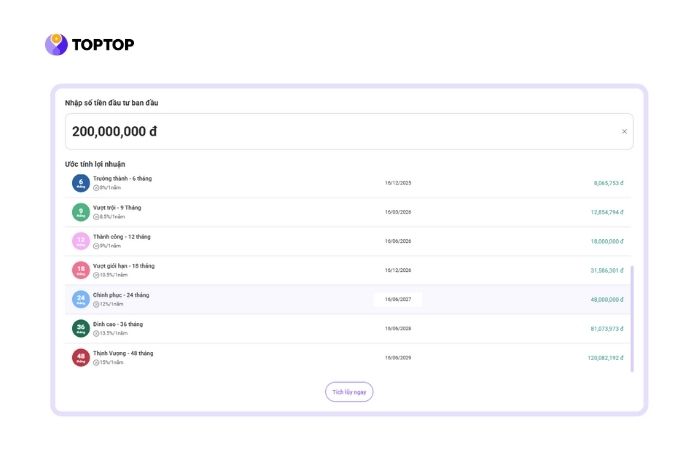Click the 48,000,000 đ profit value
This screenshot has height=450, width=700.
(606, 299)
